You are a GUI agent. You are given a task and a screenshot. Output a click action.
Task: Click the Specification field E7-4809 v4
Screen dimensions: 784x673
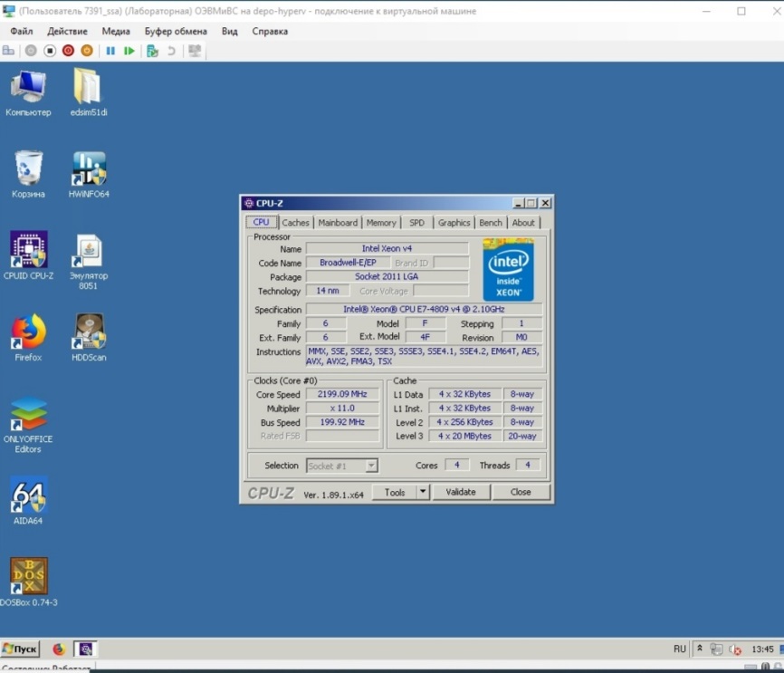[x=424, y=309]
